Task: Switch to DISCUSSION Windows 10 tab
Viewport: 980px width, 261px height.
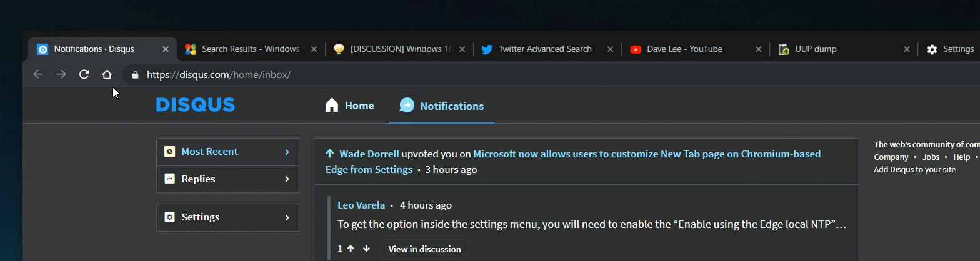Action: [x=400, y=49]
